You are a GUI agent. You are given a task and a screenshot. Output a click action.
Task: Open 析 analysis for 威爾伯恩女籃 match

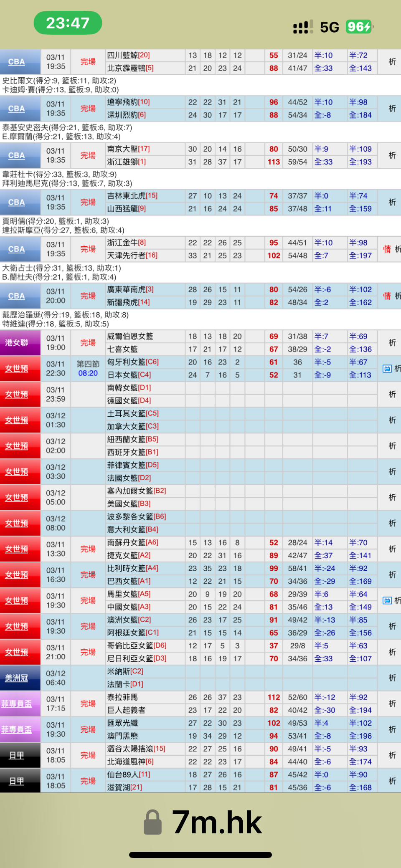coord(392,343)
